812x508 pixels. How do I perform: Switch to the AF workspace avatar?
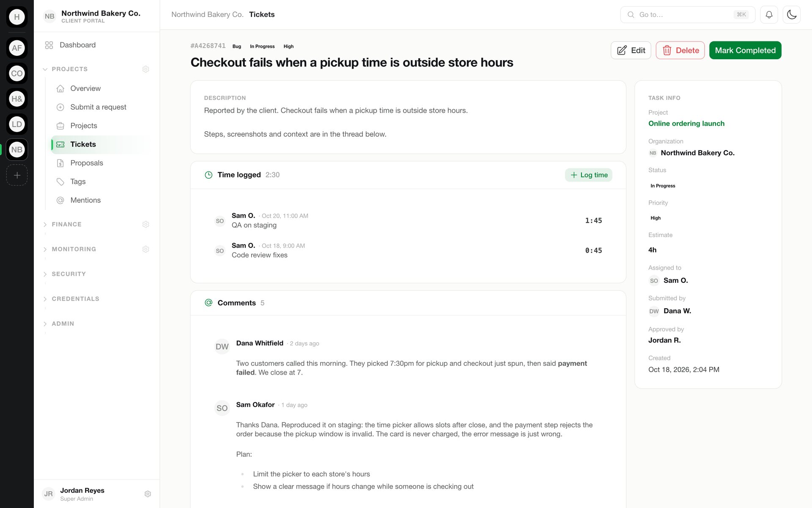[x=17, y=48]
